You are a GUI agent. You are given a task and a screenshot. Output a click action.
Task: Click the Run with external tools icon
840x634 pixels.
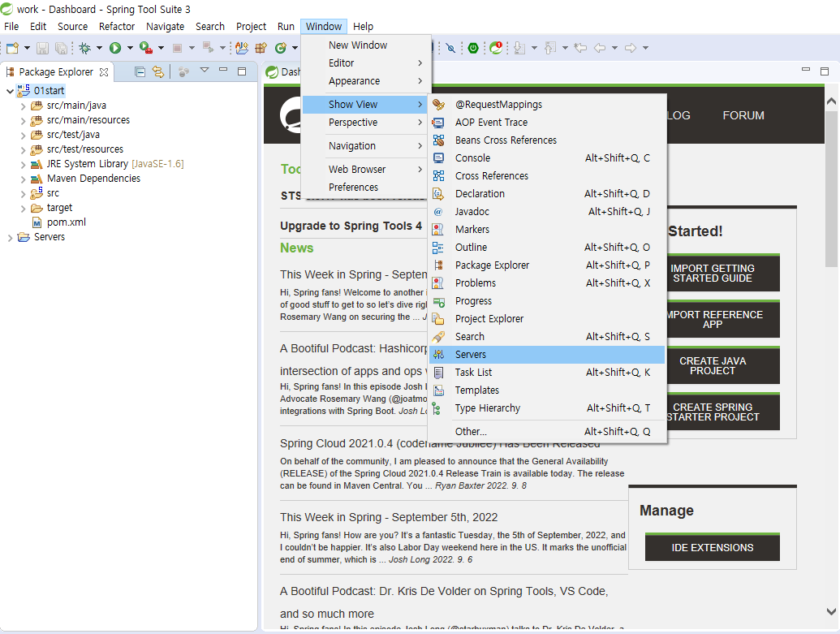coord(146,48)
